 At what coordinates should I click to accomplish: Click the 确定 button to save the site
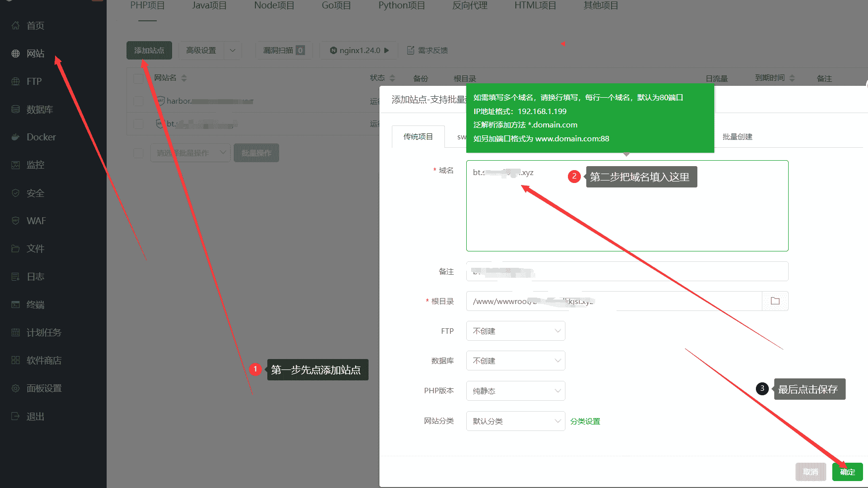[847, 472]
